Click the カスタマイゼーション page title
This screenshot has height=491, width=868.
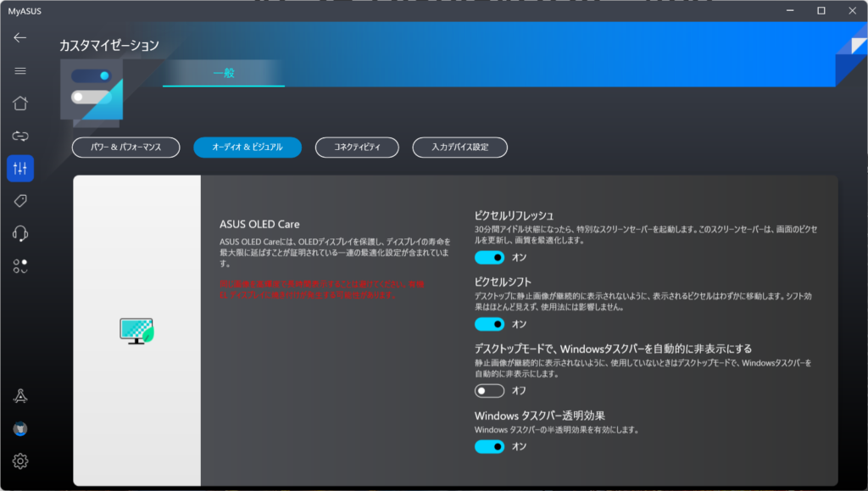tap(109, 46)
